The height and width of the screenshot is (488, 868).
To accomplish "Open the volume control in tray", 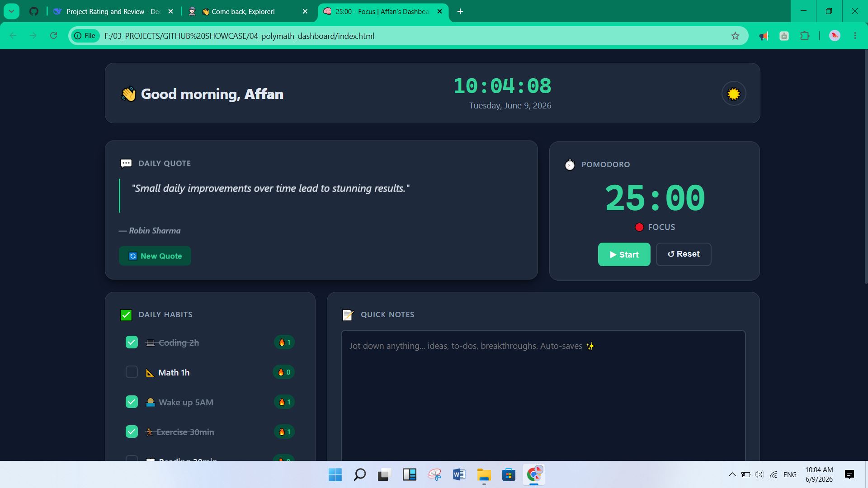I will pyautogui.click(x=759, y=474).
